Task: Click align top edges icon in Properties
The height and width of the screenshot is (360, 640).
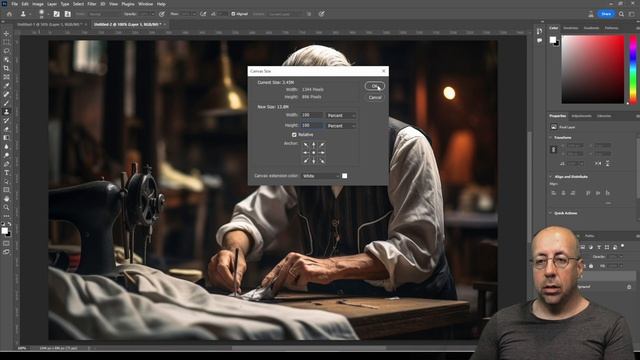Action: pyautogui.click(x=588, y=193)
